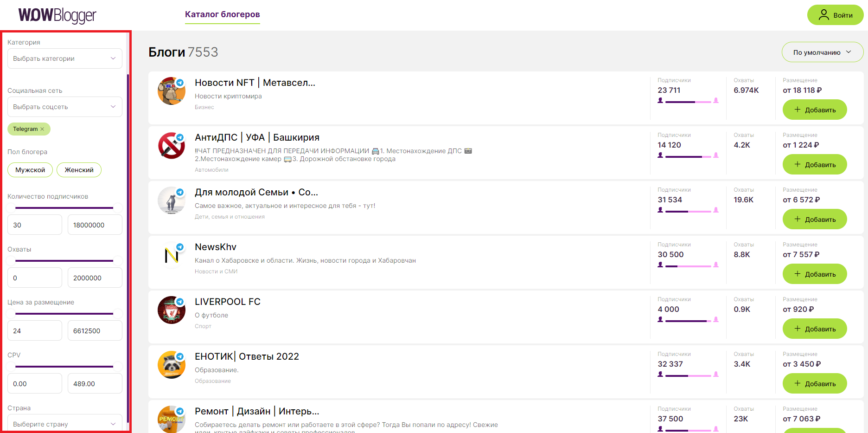Remove the Telegram filter tag
The height and width of the screenshot is (433, 868).
(x=42, y=129)
